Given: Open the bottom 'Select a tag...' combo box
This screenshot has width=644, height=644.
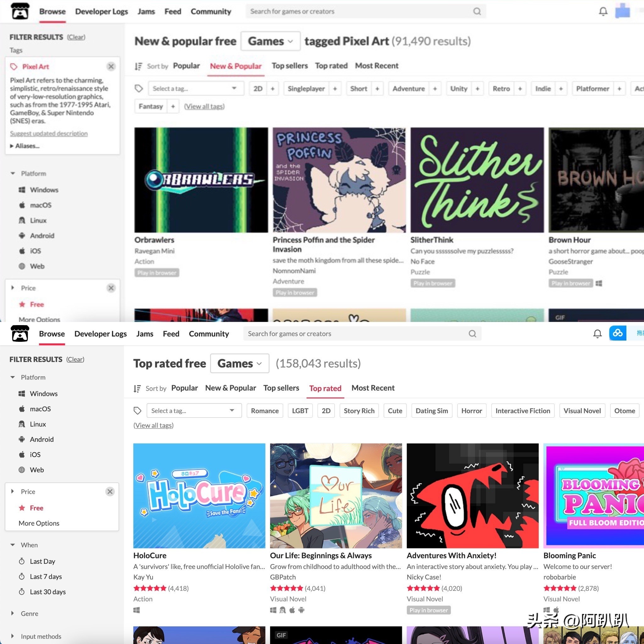Looking at the screenshot, I should (194, 411).
